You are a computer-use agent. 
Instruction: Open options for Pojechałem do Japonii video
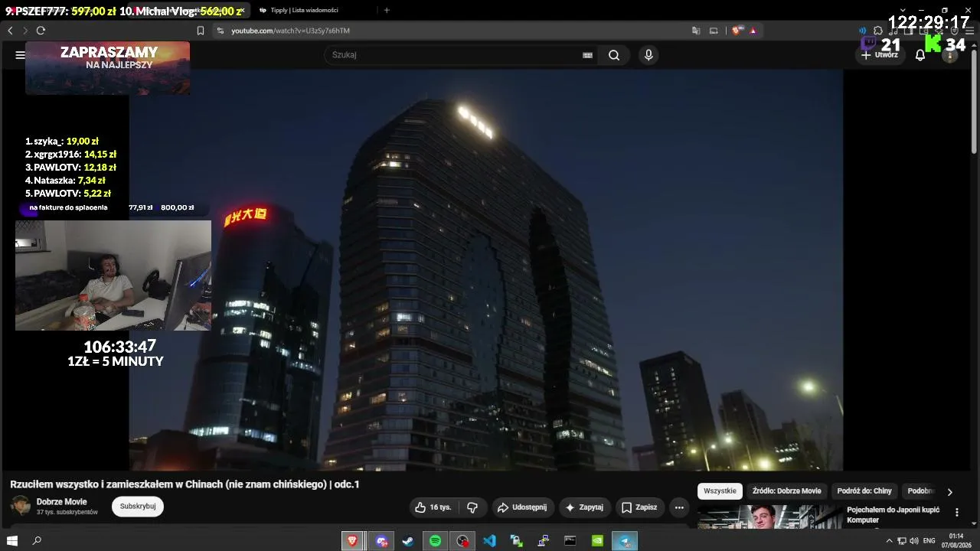[956, 512]
